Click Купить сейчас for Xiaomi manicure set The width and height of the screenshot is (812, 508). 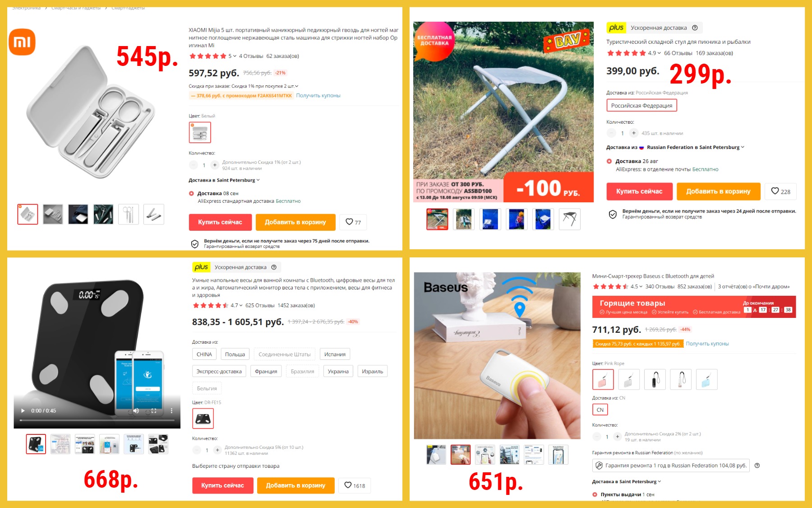(x=220, y=222)
